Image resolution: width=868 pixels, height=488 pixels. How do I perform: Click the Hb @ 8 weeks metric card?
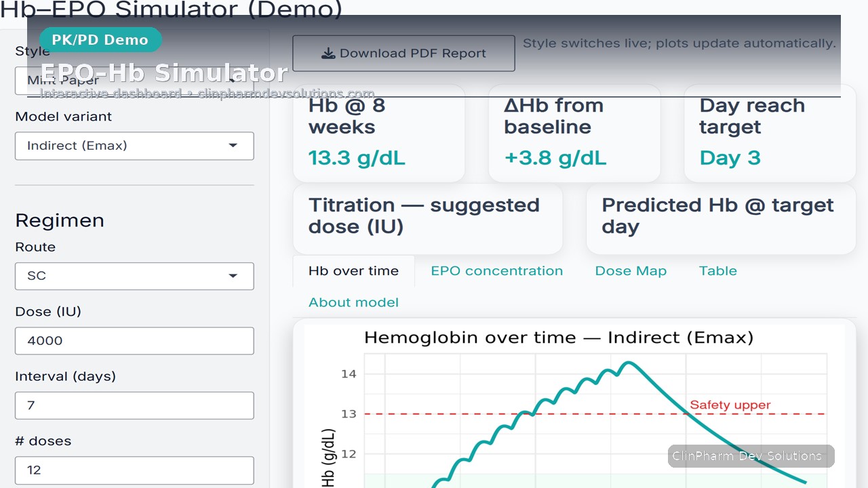pyautogui.click(x=378, y=133)
